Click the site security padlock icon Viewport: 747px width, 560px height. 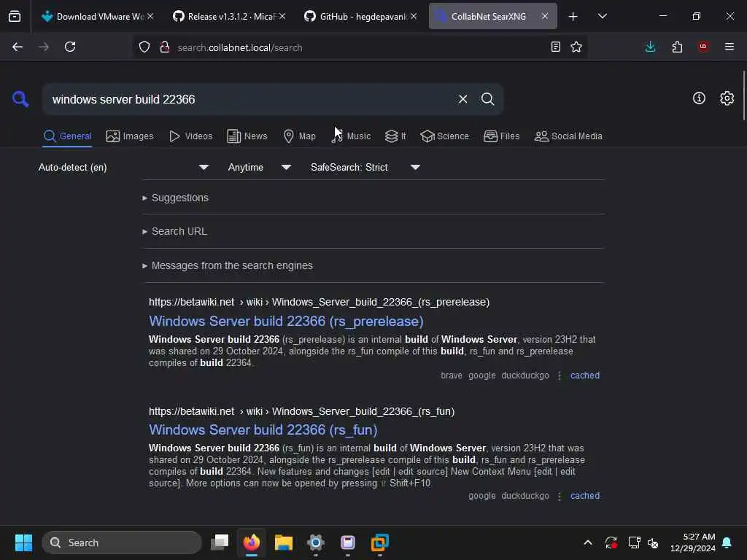pos(165,47)
